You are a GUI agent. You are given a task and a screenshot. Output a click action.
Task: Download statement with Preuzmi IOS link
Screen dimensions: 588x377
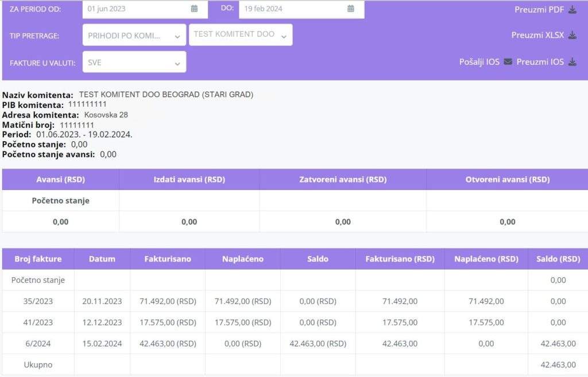(540, 62)
